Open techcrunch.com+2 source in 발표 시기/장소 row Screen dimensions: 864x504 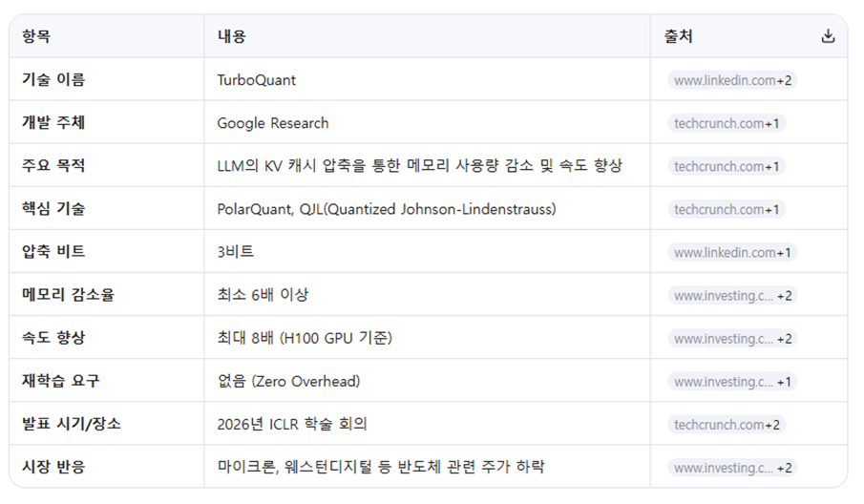pyautogui.click(x=727, y=425)
